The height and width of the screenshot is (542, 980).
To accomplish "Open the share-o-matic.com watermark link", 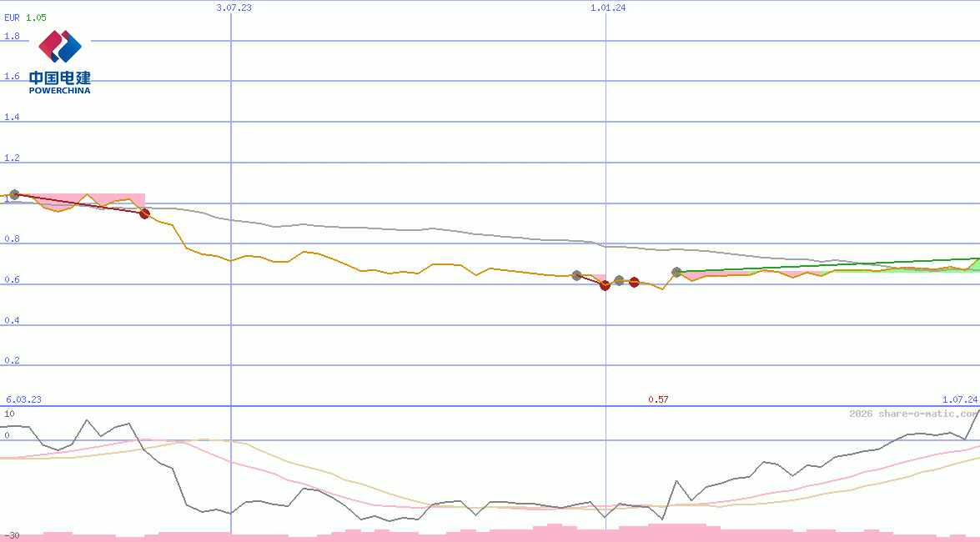I will [x=913, y=414].
